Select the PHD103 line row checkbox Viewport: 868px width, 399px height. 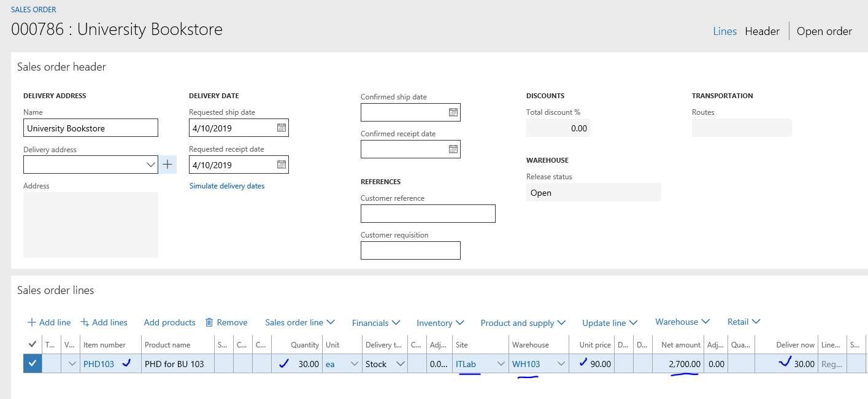coord(33,363)
